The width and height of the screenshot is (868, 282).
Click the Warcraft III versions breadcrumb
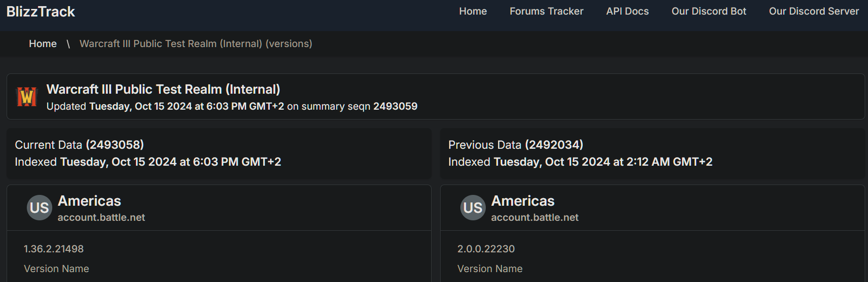pyautogui.click(x=195, y=44)
